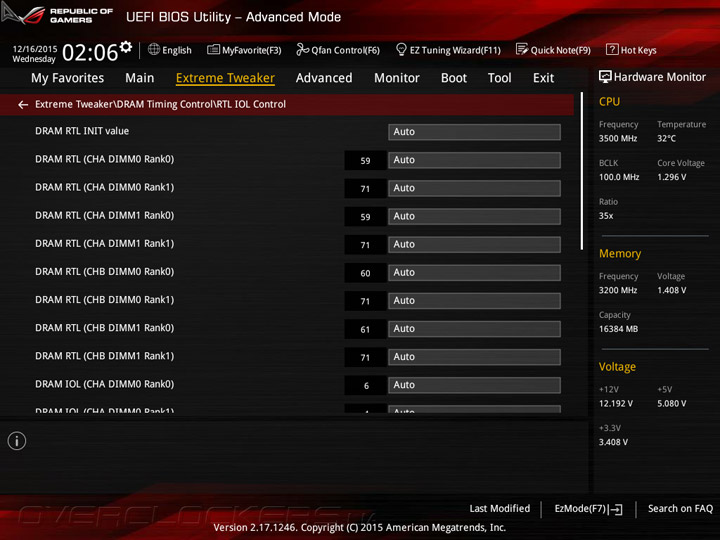Click the 12/16/2015 date text
This screenshot has width=720, height=540.
35,49
